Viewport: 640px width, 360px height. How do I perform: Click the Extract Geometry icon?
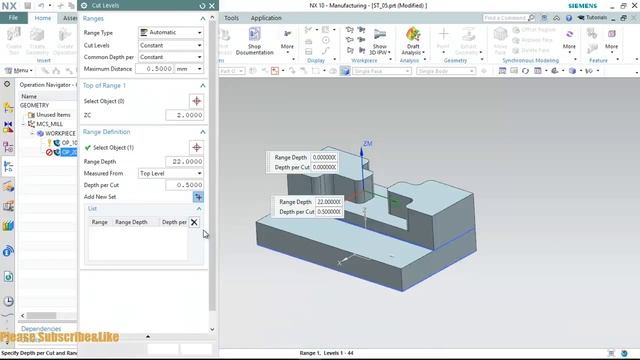click(467, 41)
